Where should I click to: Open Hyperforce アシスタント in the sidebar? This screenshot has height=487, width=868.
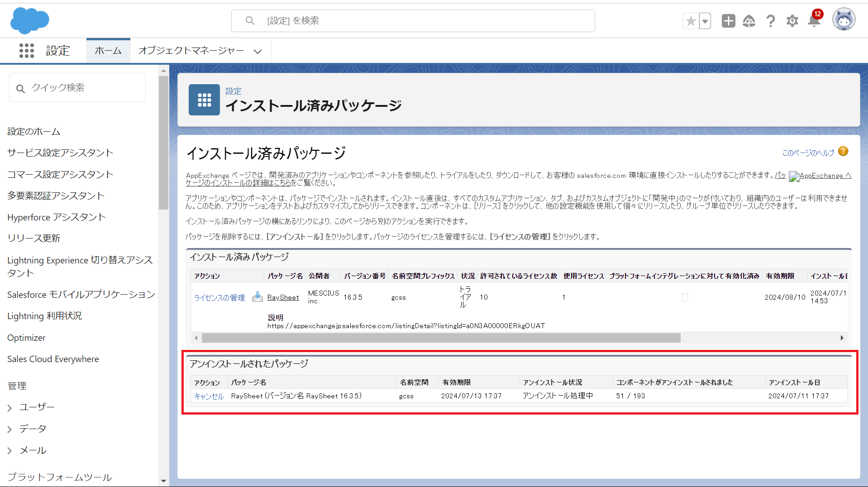click(57, 217)
